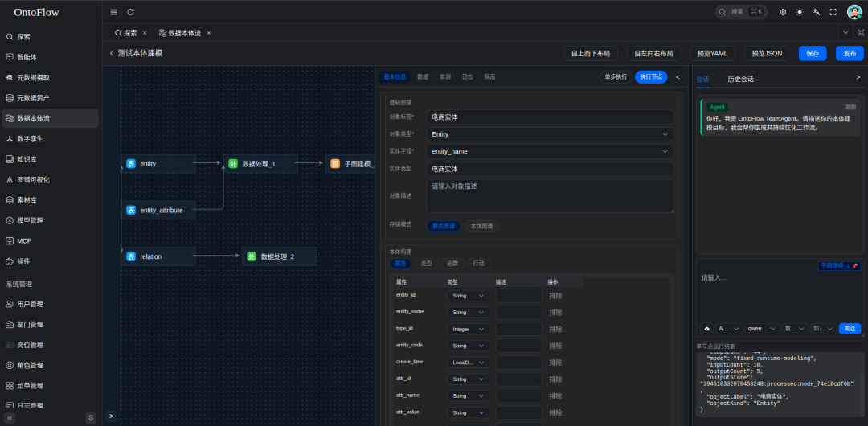This screenshot has height=426, width=868.
Task: Open the 实体字段 entity_name dropdown
Action: tap(550, 151)
